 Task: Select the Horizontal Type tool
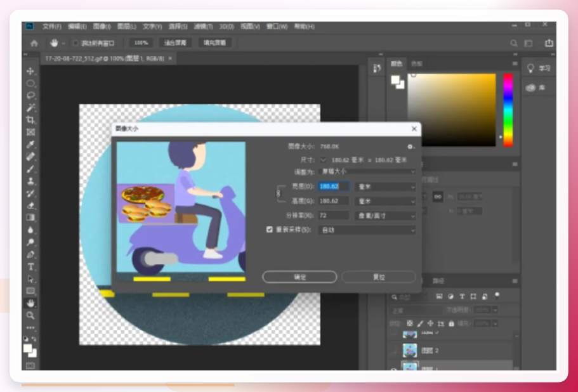pyautogui.click(x=30, y=266)
